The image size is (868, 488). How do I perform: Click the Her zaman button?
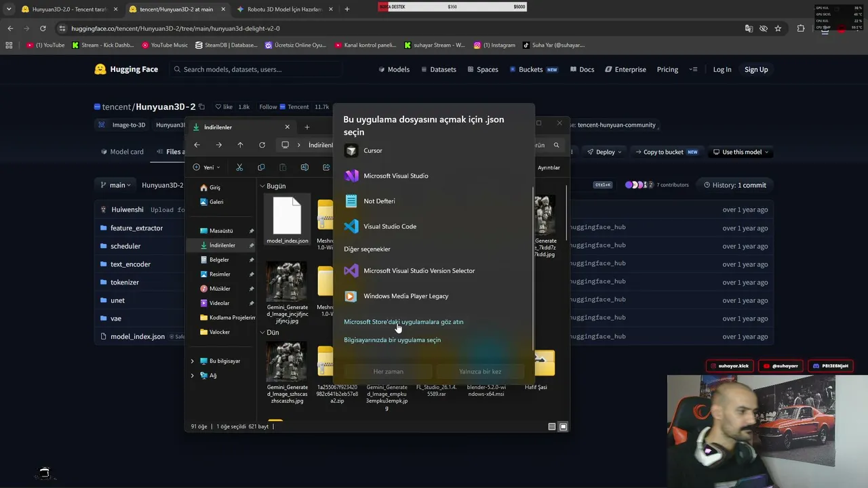click(x=389, y=371)
